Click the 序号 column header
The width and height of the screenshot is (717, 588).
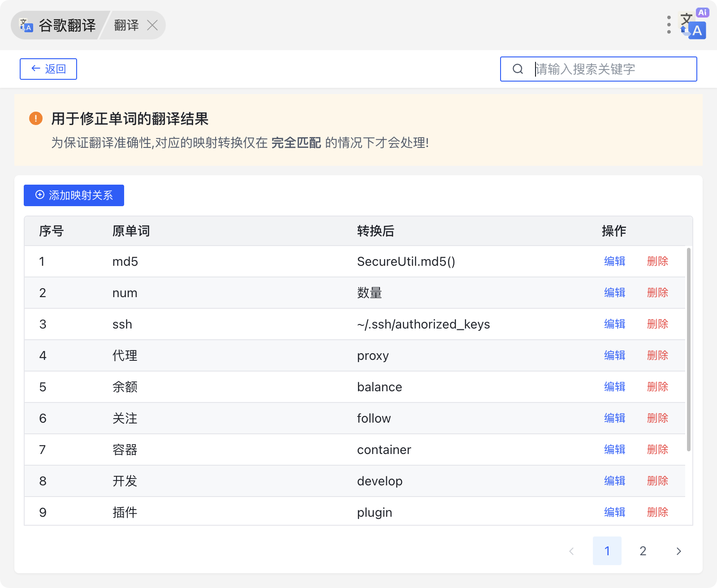point(52,231)
